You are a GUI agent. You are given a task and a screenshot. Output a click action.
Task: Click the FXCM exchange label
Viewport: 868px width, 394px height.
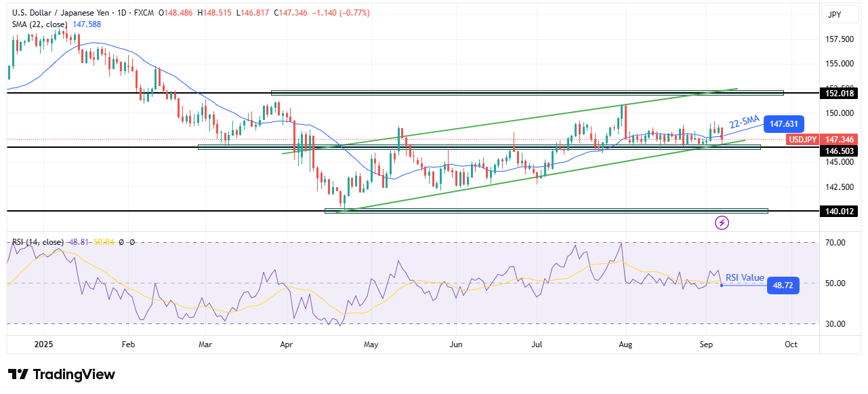click(144, 12)
